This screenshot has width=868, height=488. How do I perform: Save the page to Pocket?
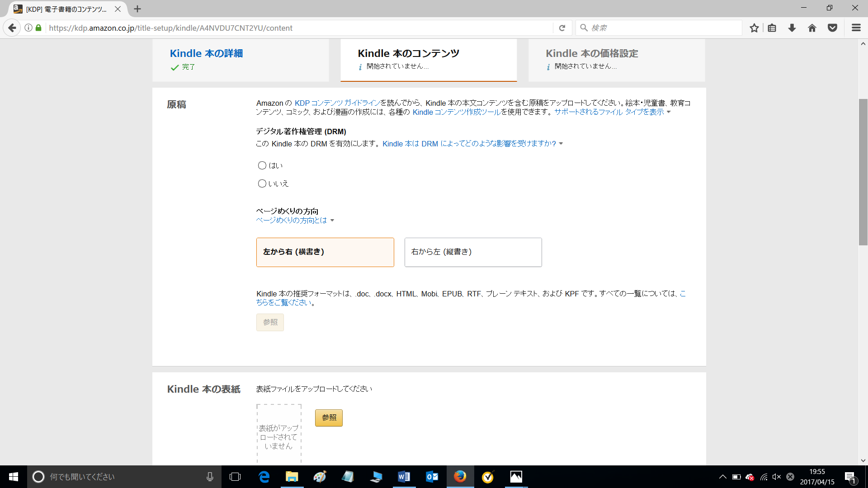click(x=833, y=28)
